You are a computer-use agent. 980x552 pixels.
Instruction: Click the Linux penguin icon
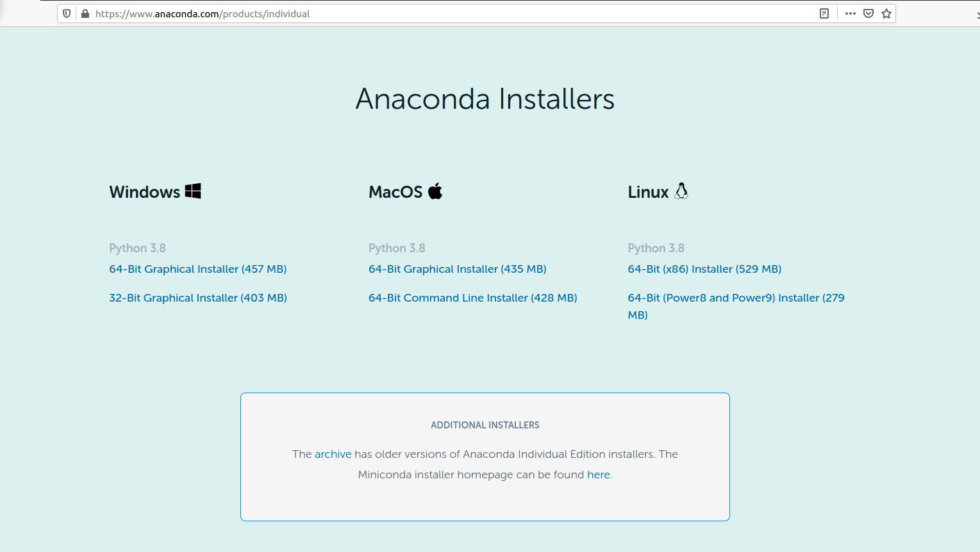click(x=681, y=191)
